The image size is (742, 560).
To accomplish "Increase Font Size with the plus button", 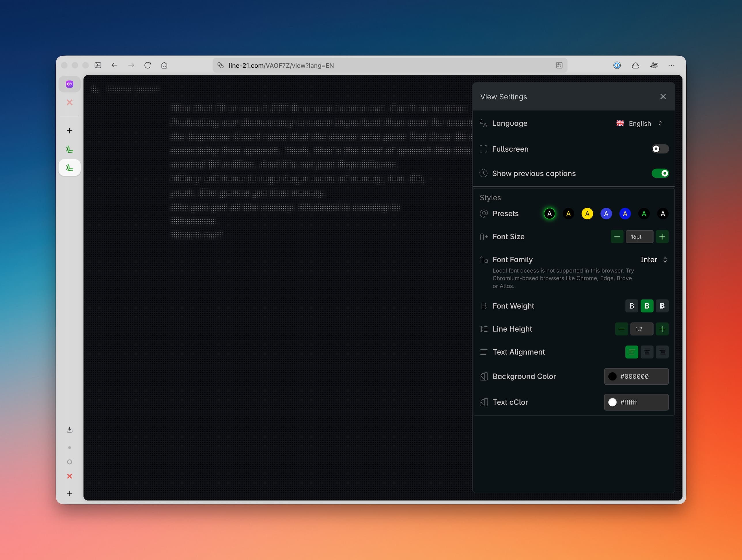I will (x=662, y=236).
